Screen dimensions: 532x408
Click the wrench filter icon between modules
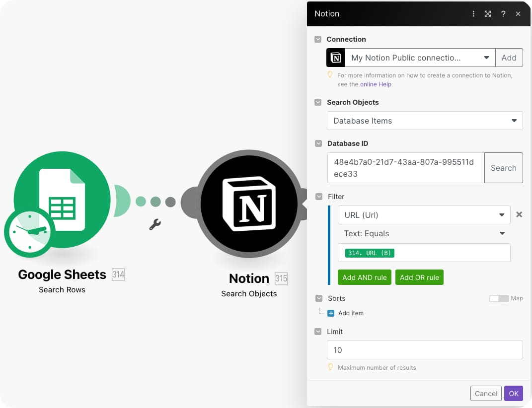tap(155, 224)
